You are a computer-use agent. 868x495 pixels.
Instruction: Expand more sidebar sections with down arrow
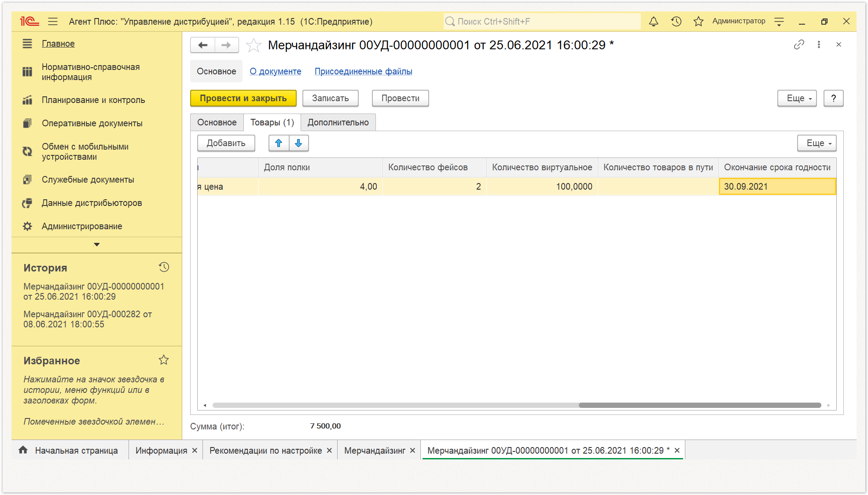(x=97, y=244)
